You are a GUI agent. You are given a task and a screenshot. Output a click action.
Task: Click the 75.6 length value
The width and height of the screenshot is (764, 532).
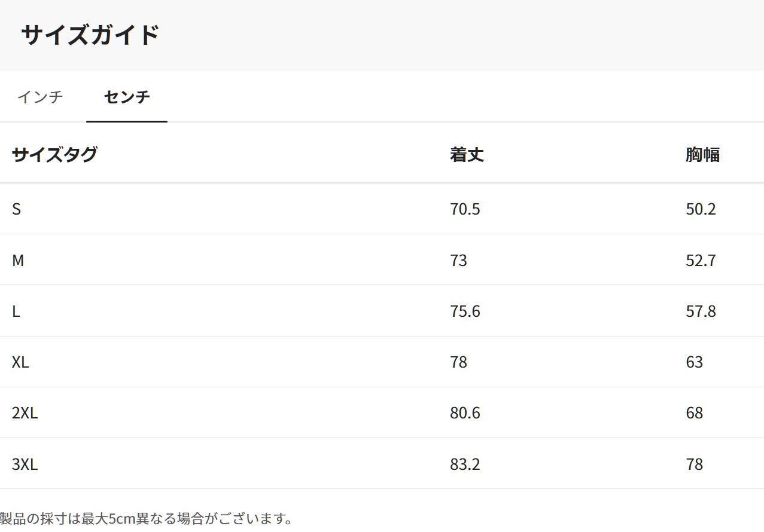pyautogui.click(x=465, y=311)
